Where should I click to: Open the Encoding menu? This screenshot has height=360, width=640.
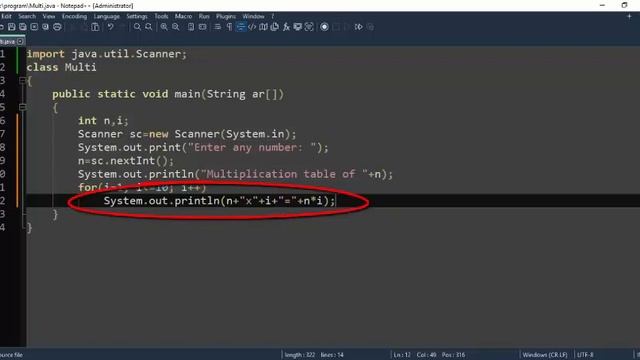coord(74,16)
